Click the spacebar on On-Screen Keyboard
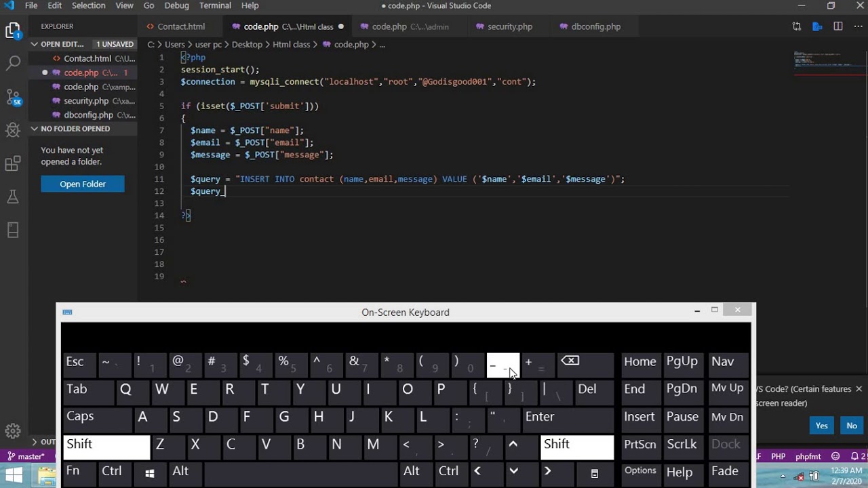 (x=301, y=473)
